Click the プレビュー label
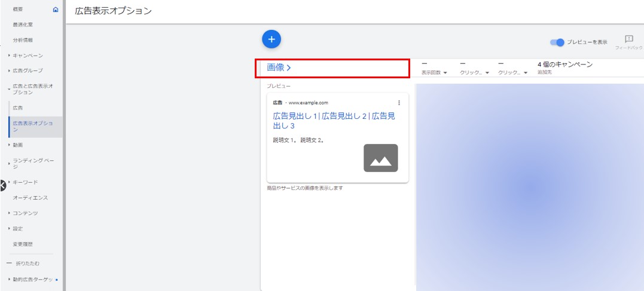Screen dimensions: 644x291 pos(279,86)
